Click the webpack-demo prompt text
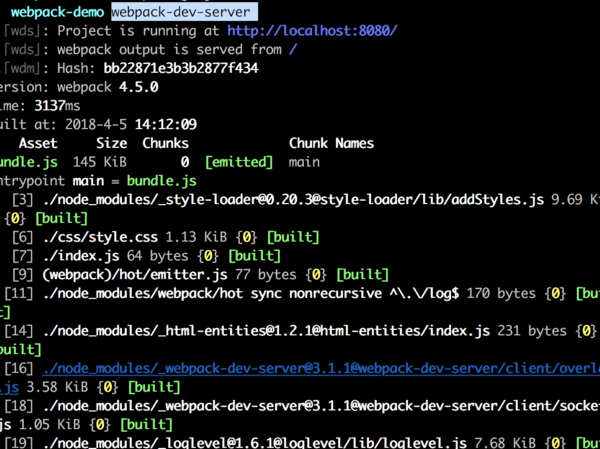 point(57,12)
